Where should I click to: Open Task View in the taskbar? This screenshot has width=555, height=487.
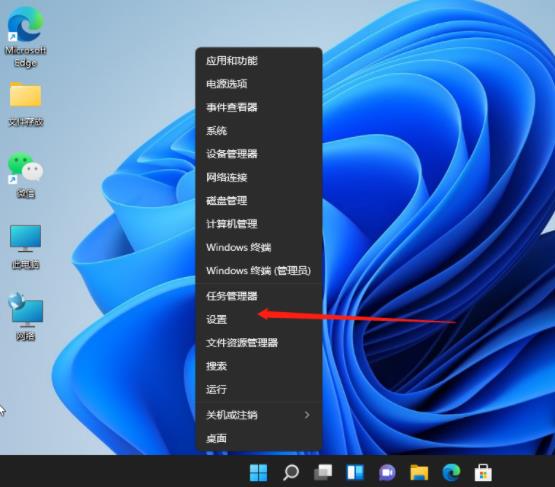pos(323,472)
